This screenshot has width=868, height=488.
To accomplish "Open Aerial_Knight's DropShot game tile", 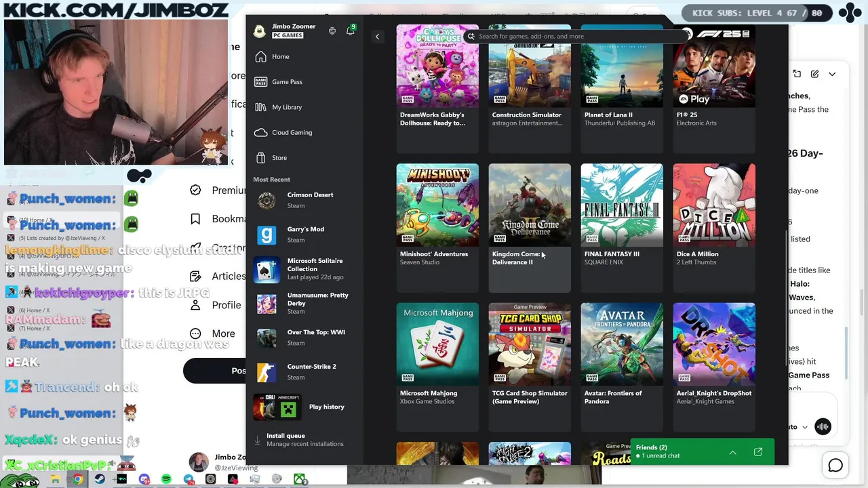I will (714, 367).
